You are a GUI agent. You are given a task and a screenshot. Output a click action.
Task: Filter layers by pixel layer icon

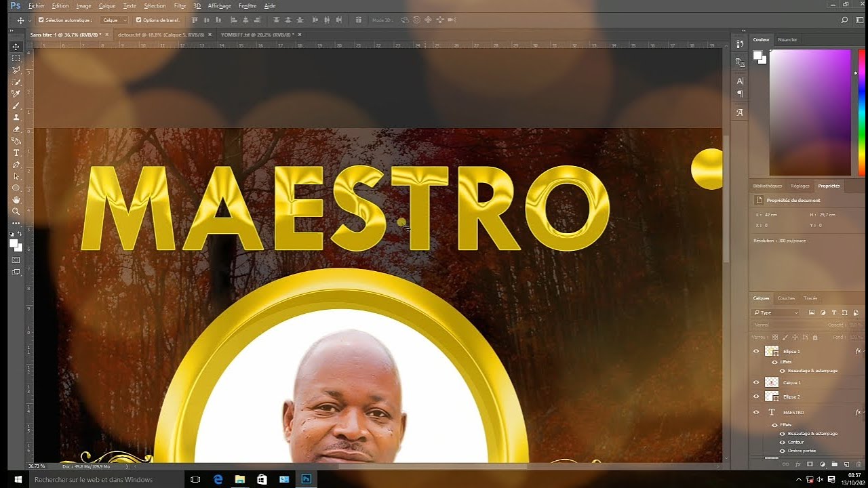click(x=812, y=312)
